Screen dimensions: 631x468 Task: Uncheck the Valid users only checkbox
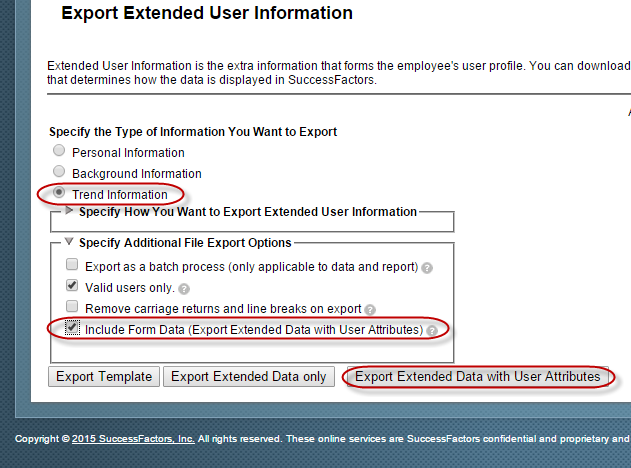(x=72, y=285)
